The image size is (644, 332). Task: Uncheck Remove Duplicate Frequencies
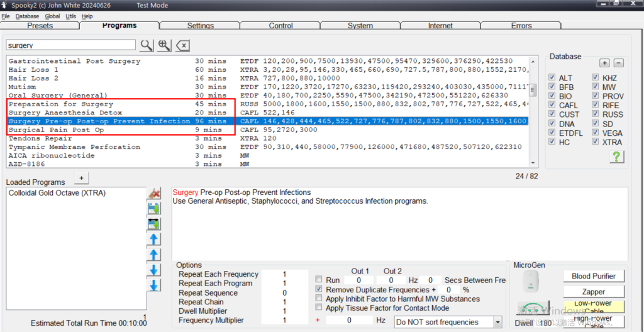click(x=318, y=289)
